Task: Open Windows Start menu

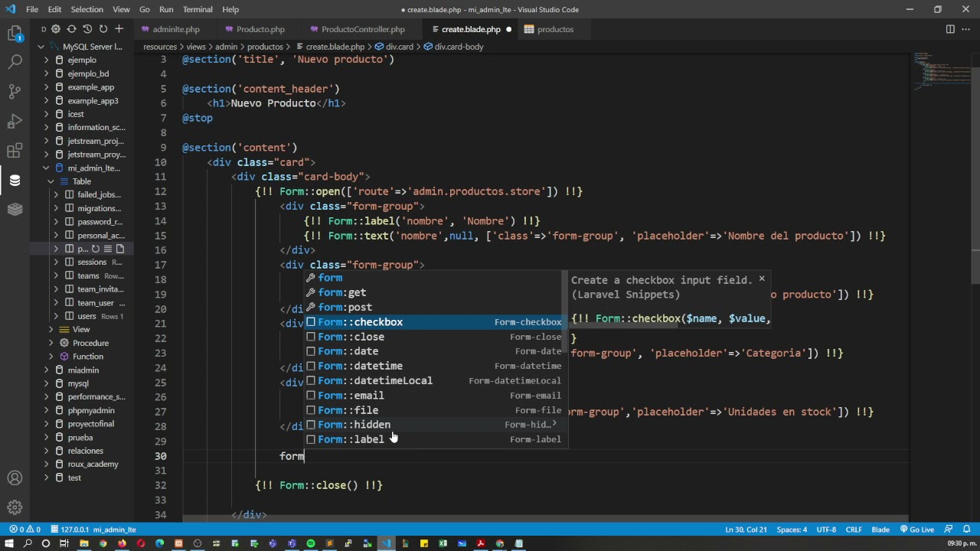Action: [x=9, y=543]
